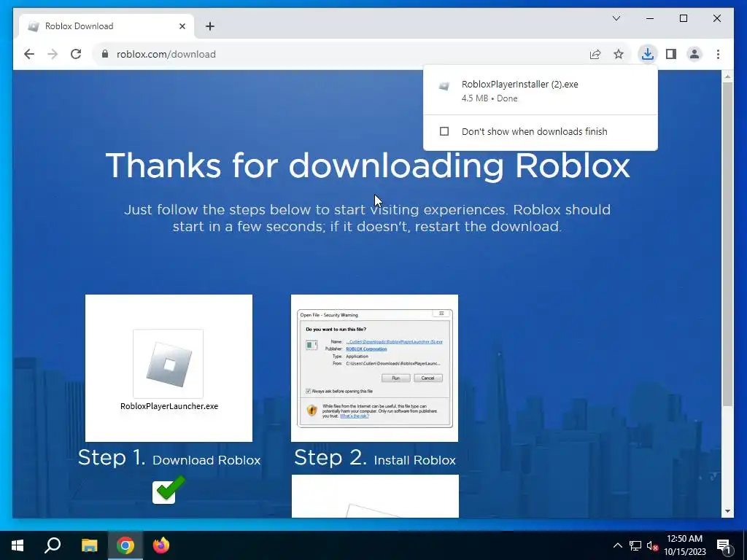747x560 pixels.
Task: Click RobloxPlayerInstaller file icon in downloads popup
Action: (x=444, y=86)
